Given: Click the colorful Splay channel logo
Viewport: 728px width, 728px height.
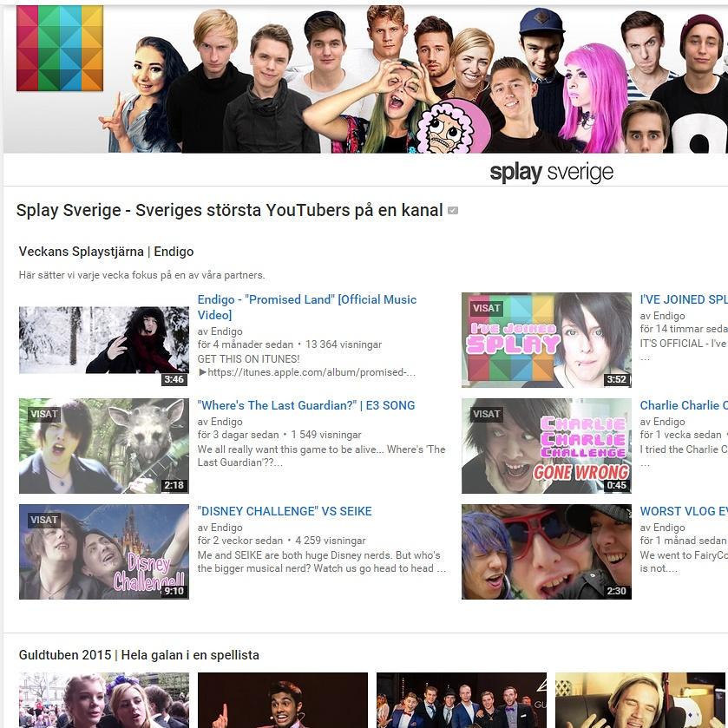Looking at the screenshot, I should (59, 48).
